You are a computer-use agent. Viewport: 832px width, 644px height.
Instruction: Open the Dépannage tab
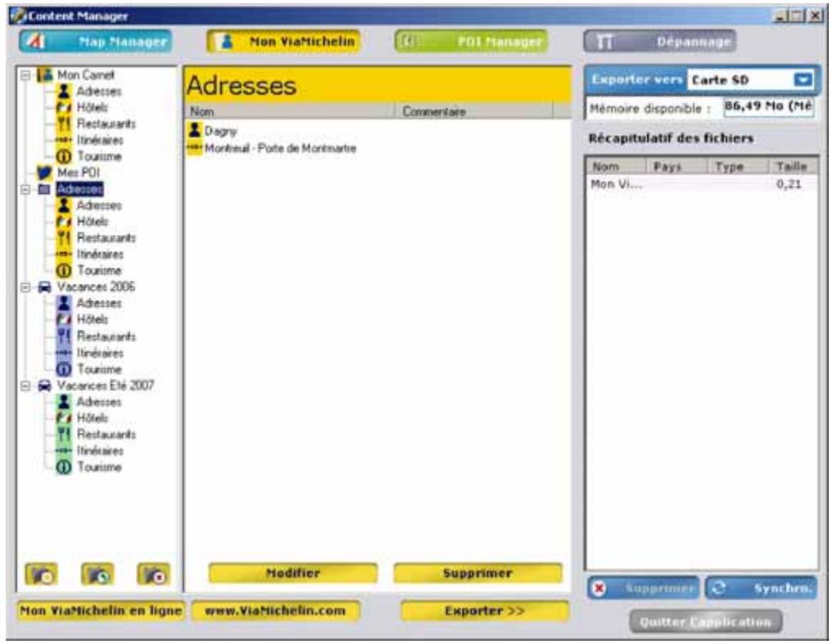point(659,42)
